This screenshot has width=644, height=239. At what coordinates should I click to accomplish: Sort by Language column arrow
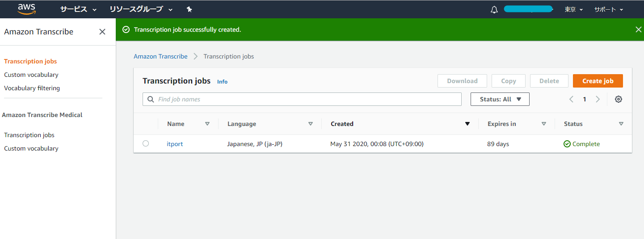[311, 124]
